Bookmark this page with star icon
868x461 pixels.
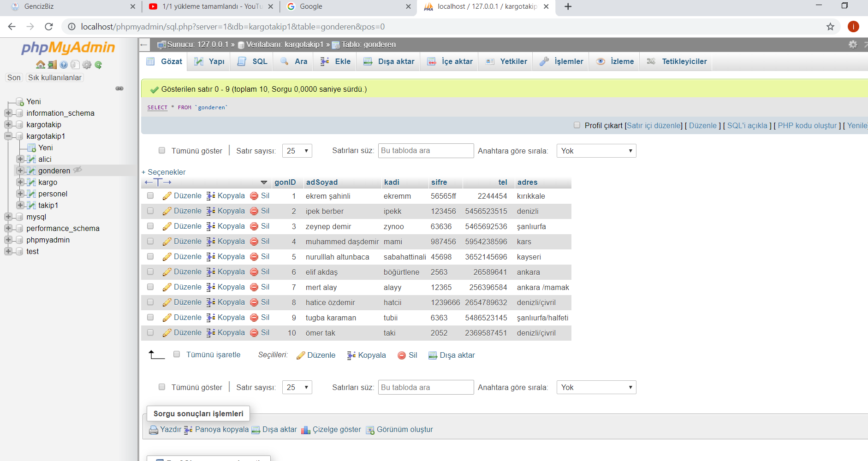830,27
